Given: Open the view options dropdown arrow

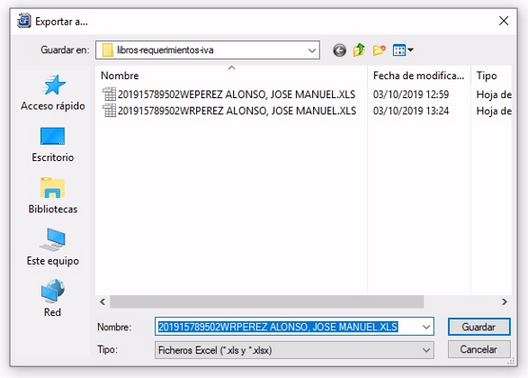Looking at the screenshot, I should click(x=410, y=50).
